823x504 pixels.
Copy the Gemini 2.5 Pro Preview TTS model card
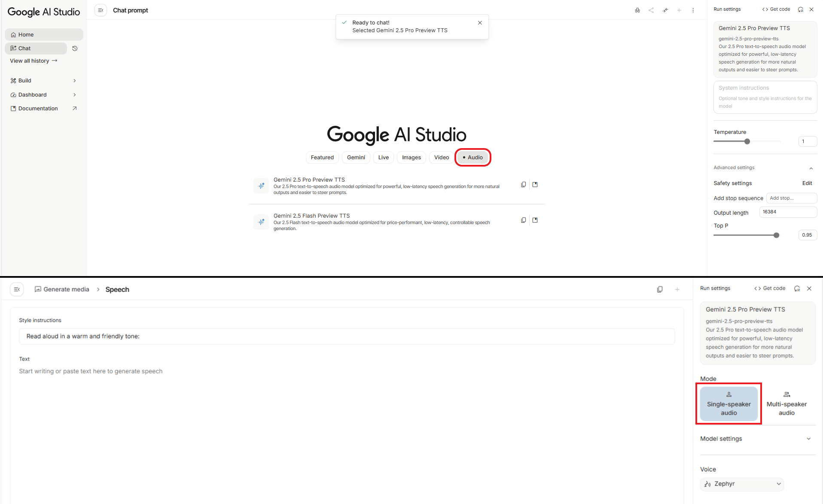pos(523,184)
